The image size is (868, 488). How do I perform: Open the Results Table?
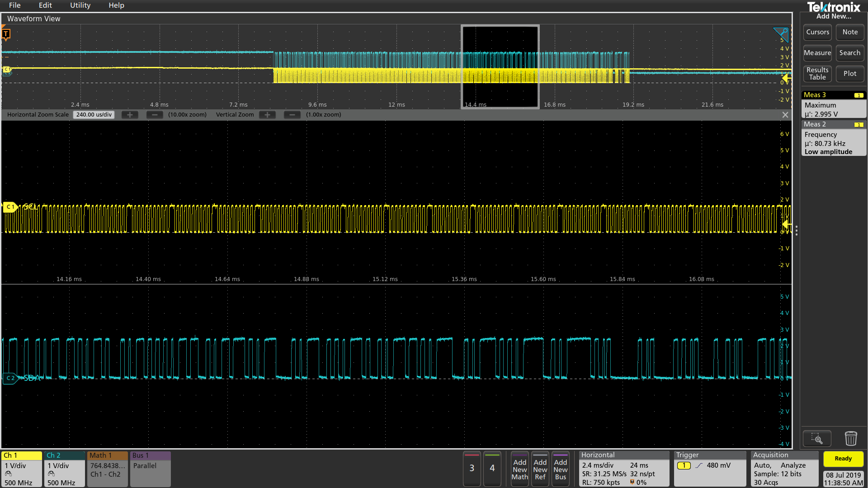(x=817, y=74)
